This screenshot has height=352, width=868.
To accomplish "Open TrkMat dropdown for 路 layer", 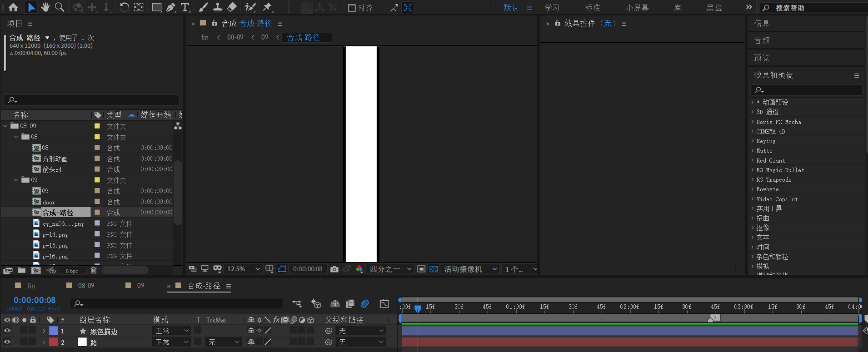I will (x=223, y=342).
